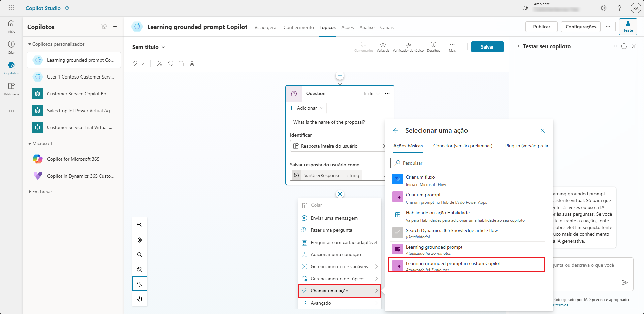Viewport: 644px width, 314px height.
Task: Cut the selected node
Action: [x=160, y=64]
